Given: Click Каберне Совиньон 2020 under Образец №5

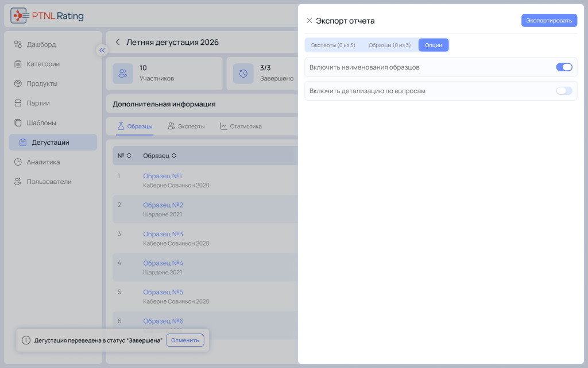Looking at the screenshot, I should [176, 301].
